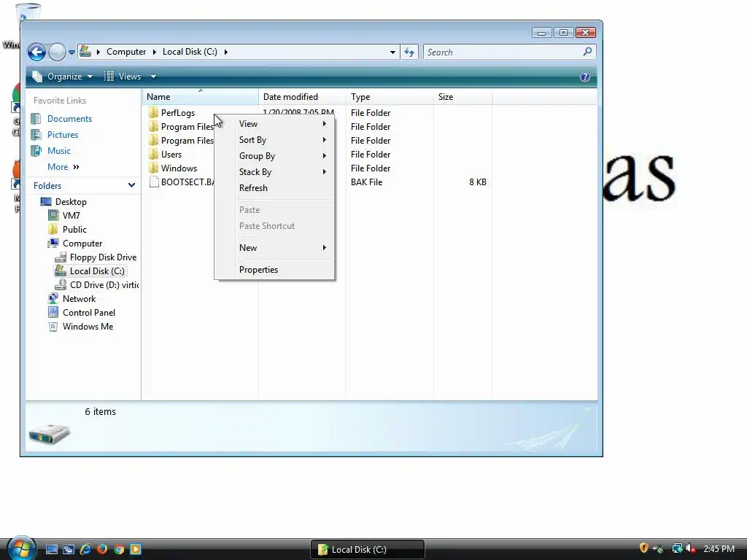Click the Back navigation arrow button
The height and width of the screenshot is (560, 747).
[x=36, y=52]
